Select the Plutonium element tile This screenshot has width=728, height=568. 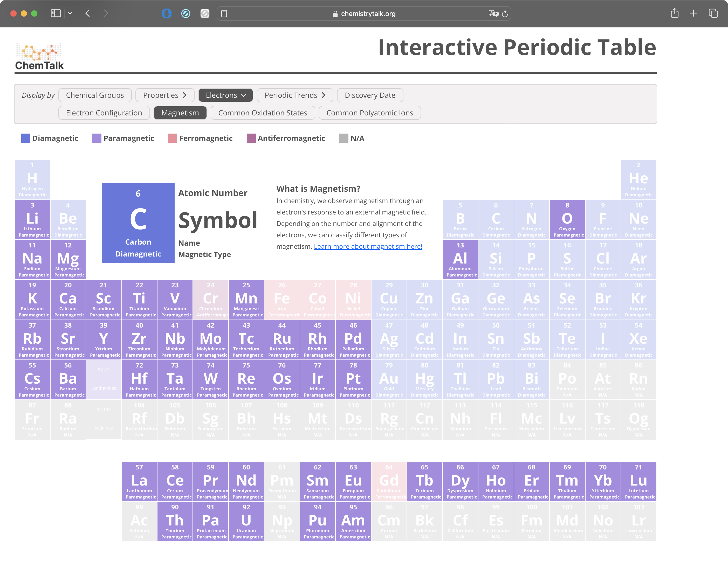pyautogui.click(x=317, y=521)
